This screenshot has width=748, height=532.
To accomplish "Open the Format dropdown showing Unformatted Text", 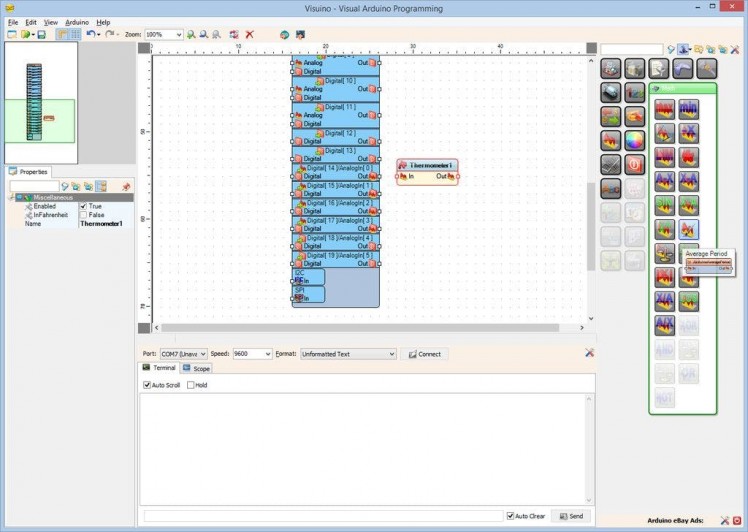I will (x=391, y=354).
